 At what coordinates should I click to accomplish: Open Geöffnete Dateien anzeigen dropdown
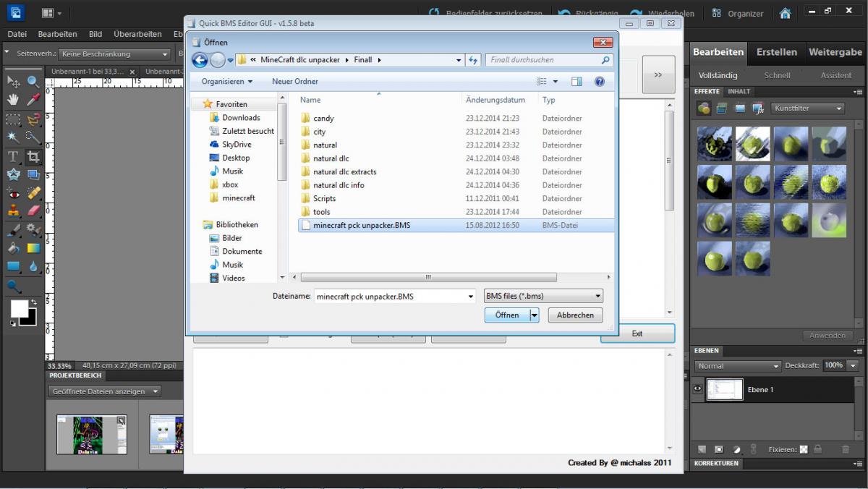105,391
